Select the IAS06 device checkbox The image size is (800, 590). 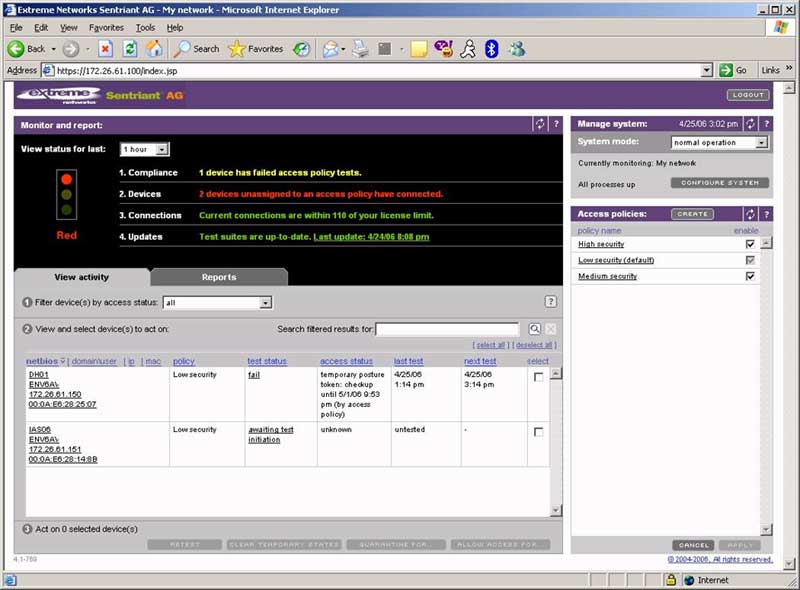(x=538, y=432)
